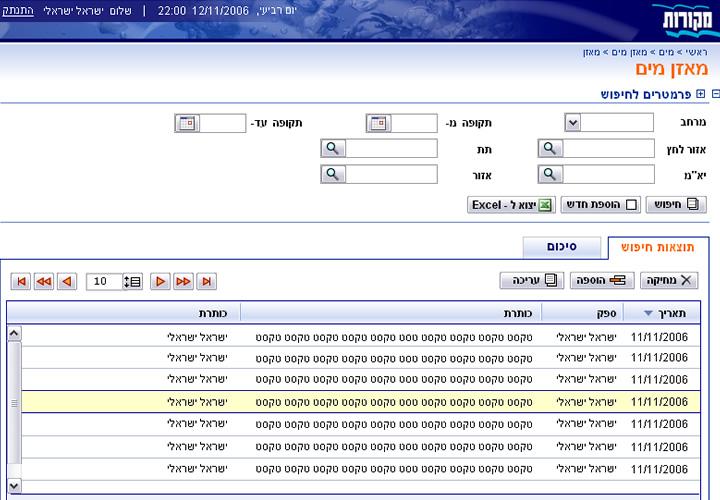This screenshot has width=720, height=500.
Task: Click single right-pointing arrow pagination icon
Action: coord(160,282)
